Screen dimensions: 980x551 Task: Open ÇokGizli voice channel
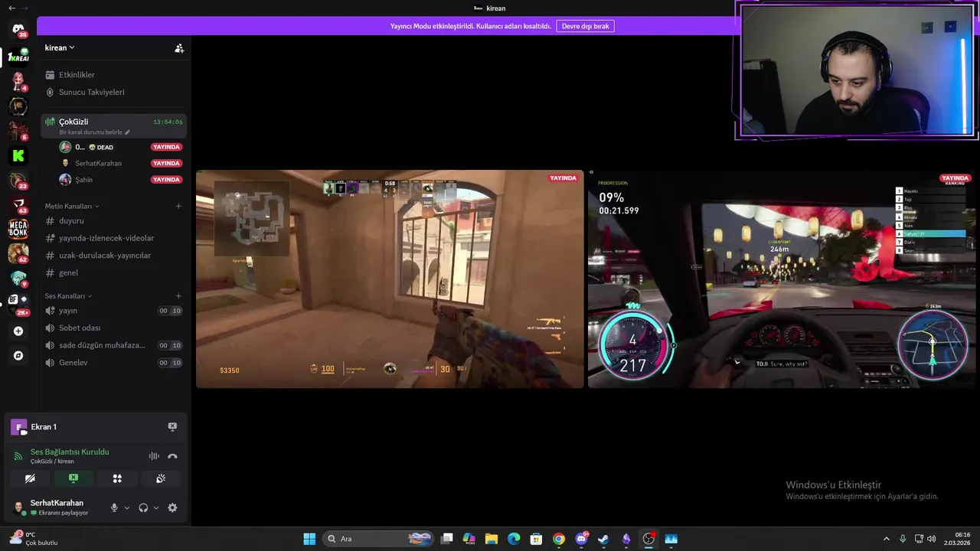[114, 126]
